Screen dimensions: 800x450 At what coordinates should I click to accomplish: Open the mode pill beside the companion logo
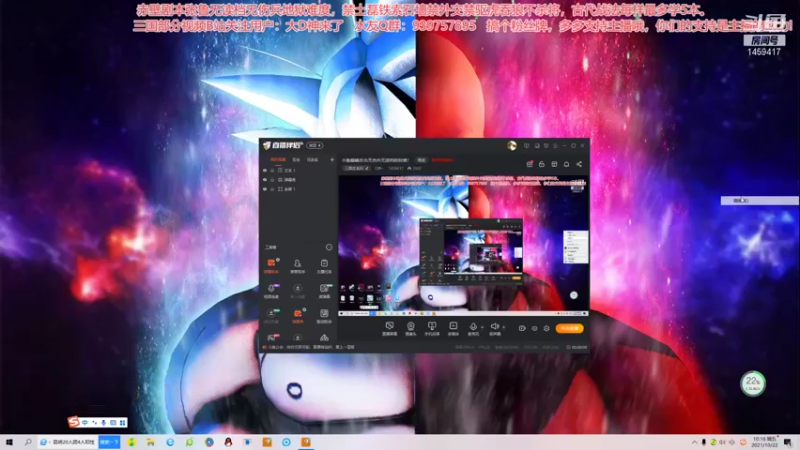pos(314,145)
